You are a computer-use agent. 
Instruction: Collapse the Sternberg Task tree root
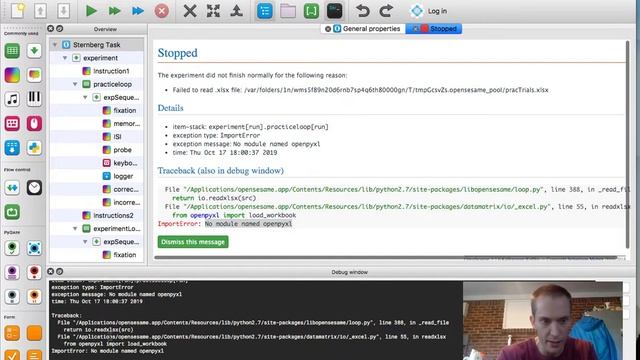[55, 45]
